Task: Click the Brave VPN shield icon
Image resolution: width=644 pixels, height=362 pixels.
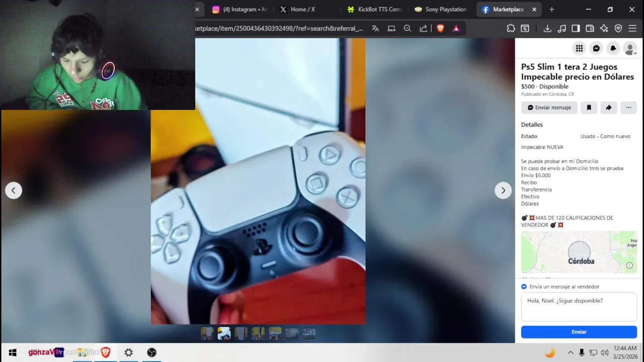Action: 618,29
